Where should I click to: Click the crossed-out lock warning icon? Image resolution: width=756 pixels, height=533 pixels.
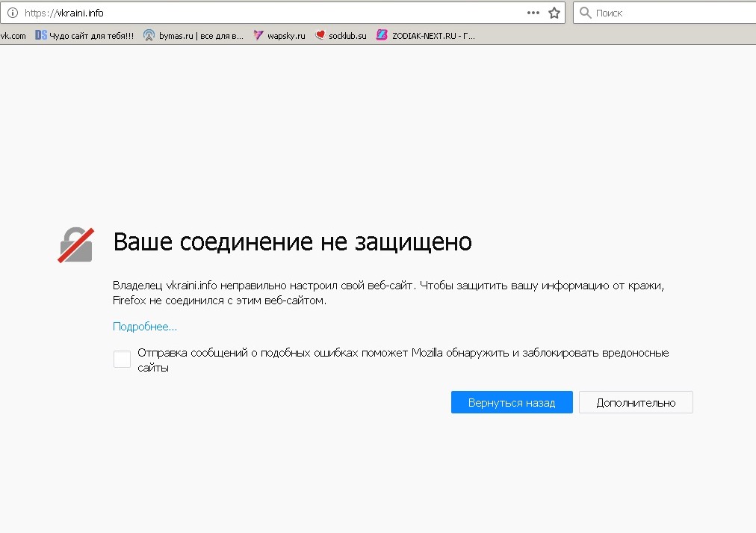pyautogui.click(x=75, y=244)
